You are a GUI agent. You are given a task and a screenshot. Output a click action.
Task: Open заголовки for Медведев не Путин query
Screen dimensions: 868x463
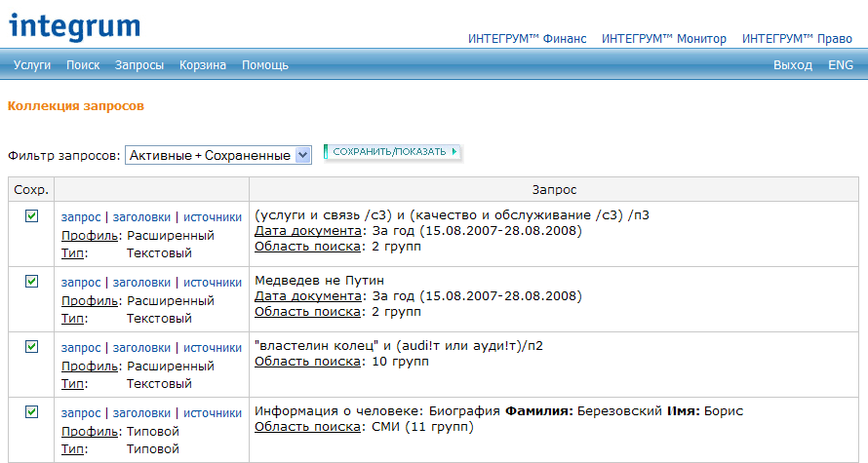point(142,283)
